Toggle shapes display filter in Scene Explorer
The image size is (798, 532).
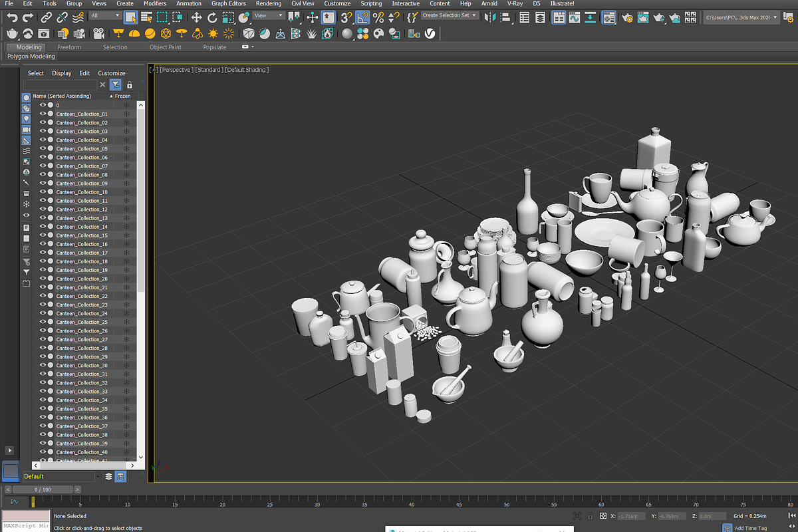[27, 108]
